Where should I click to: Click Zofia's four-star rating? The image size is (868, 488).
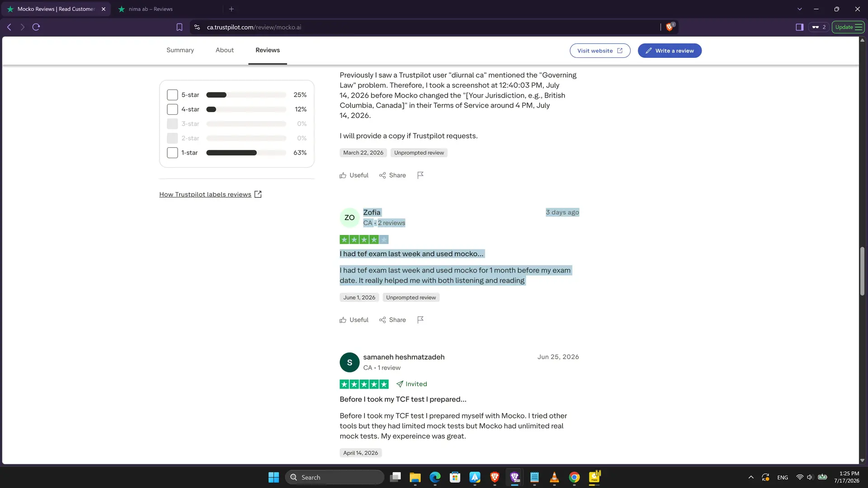coord(364,239)
